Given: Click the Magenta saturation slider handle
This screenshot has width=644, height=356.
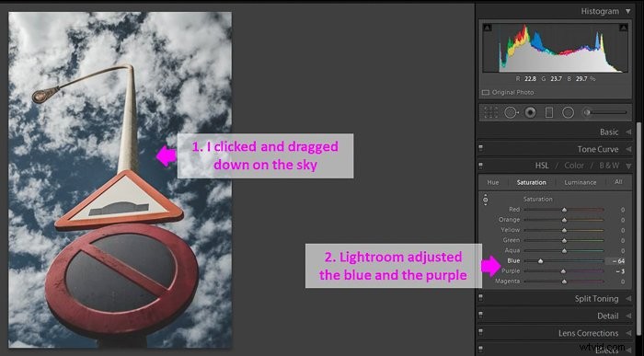Looking at the screenshot, I should click(x=564, y=281).
